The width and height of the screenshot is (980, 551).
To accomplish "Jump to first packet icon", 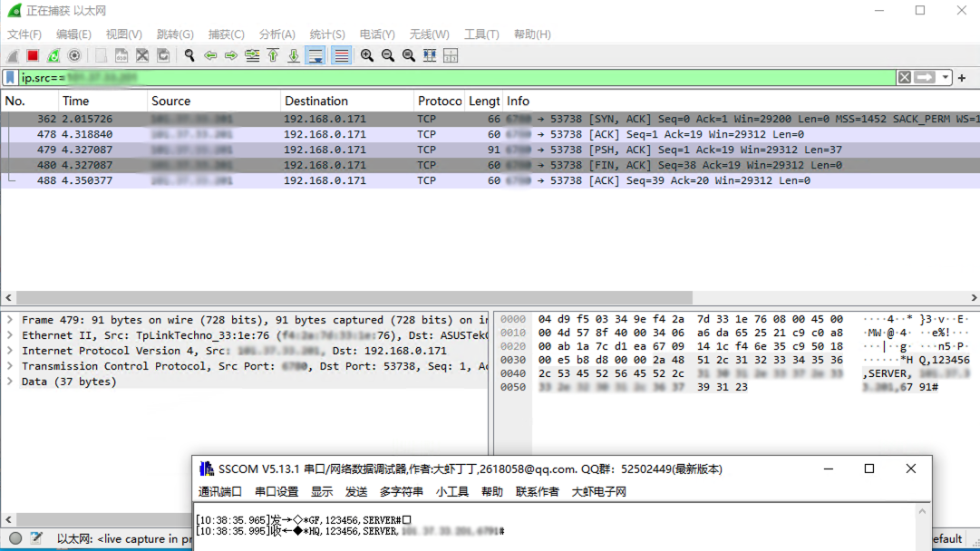I will [x=273, y=55].
